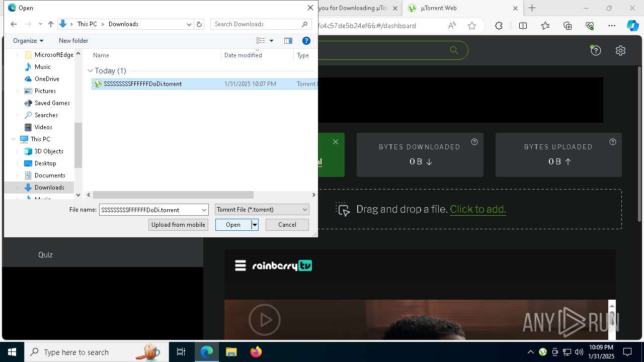Viewport: 644px width, 362px height.
Task: Click the uTorrent search magnifier icon
Action: [454, 50]
